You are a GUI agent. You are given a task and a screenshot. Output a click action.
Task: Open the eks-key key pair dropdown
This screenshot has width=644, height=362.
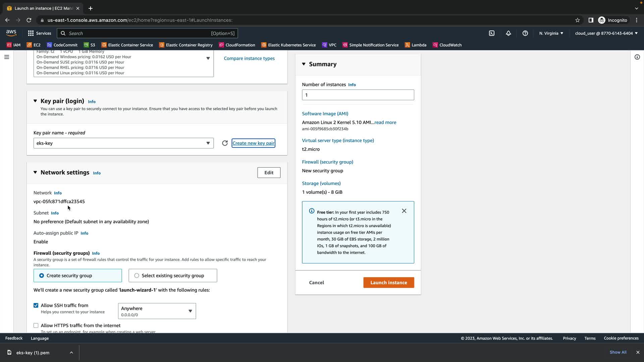coord(123,143)
